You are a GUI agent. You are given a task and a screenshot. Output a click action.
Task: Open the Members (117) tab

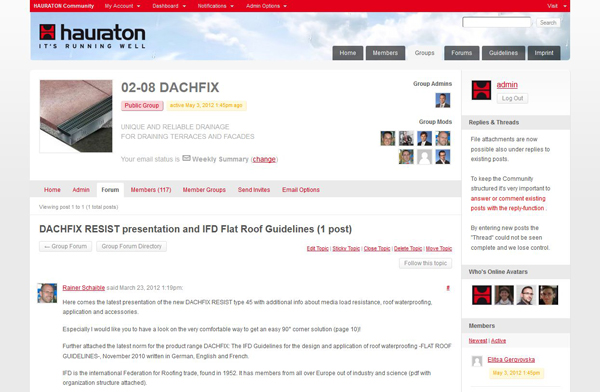pos(151,189)
